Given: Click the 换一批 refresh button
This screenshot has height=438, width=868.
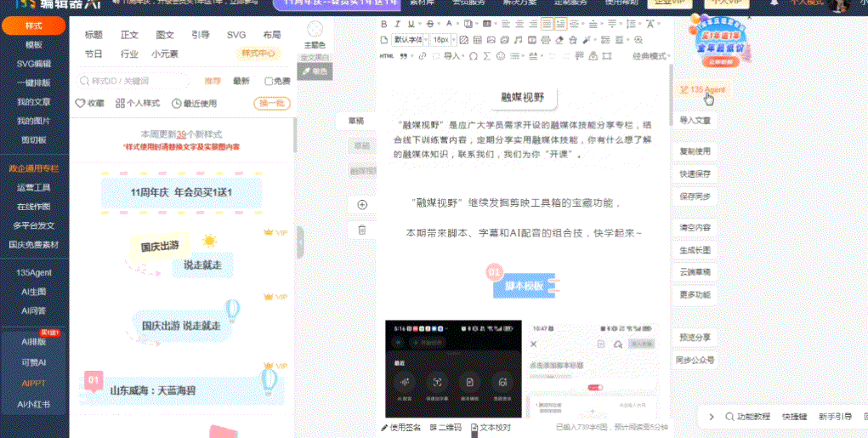Looking at the screenshot, I should (272, 104).
